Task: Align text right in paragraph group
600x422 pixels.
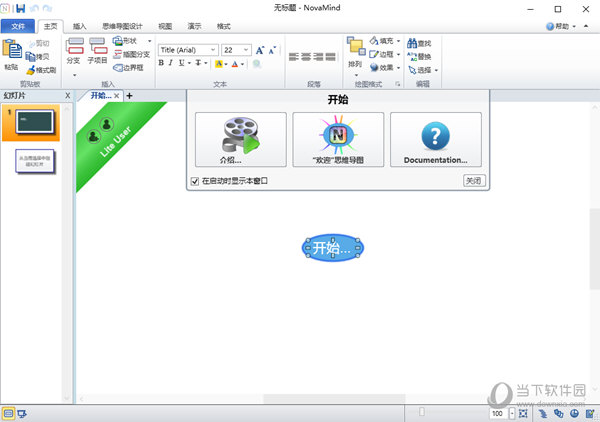Action: click(318, 57)
